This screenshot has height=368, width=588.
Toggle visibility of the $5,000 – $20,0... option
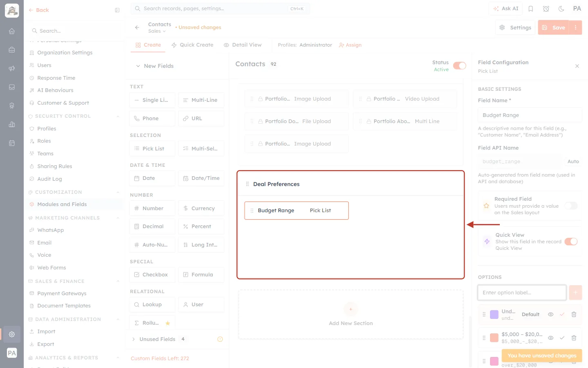tap(550, 338)
